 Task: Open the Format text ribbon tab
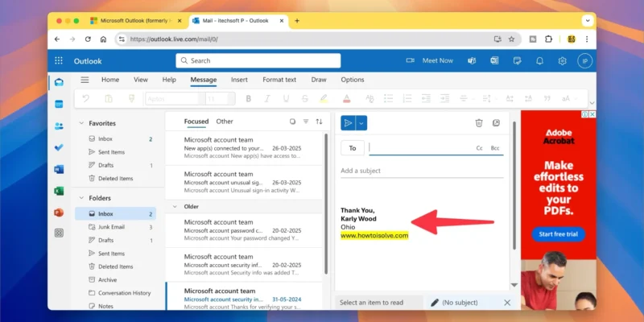coord(279,80)
